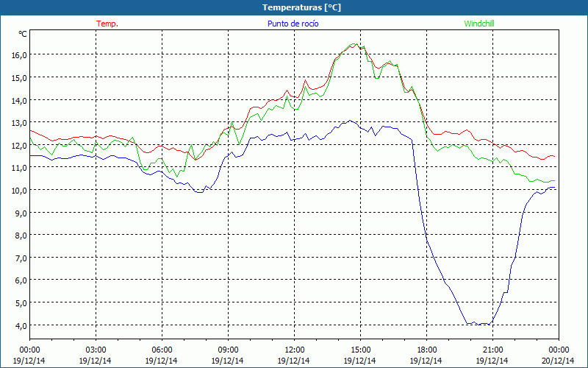Click the 4,0 value on the Y axis
The height and width of the screenshot is (368, 588).
(x=21, y=325)
